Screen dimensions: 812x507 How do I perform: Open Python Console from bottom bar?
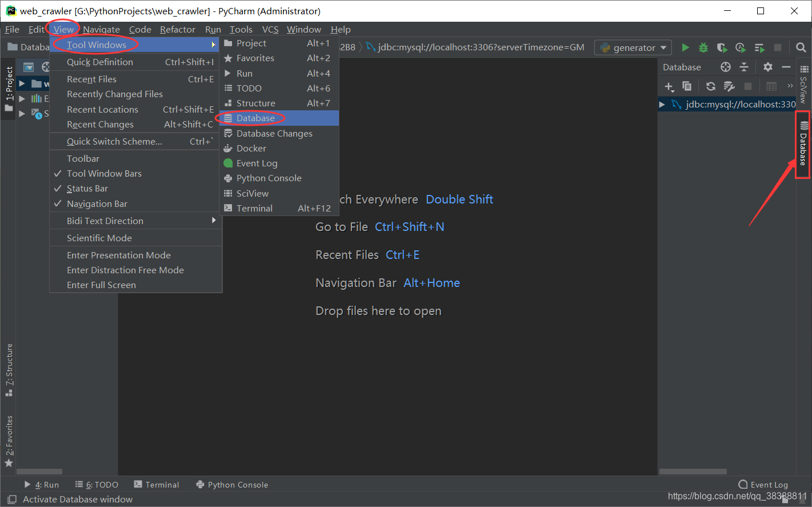[x=232, y=485]
